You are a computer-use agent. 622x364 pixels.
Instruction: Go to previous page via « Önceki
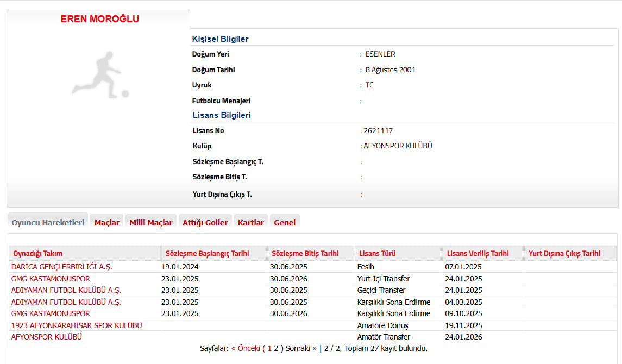click(x=246, y=349)
